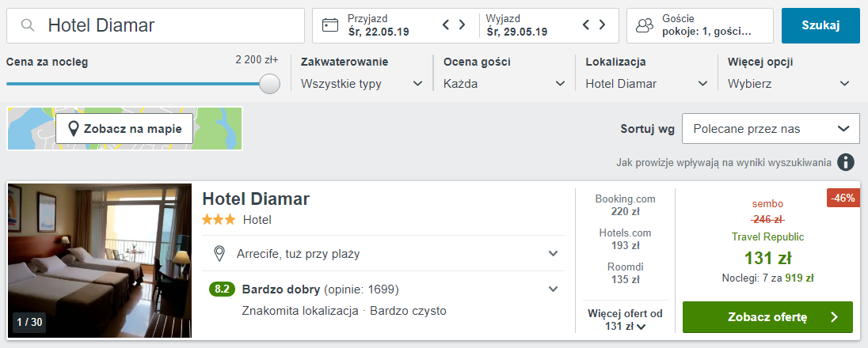Open the Więcej opcji dropdown
Screen dimensions: 868x348
click(x=789, y=84)
